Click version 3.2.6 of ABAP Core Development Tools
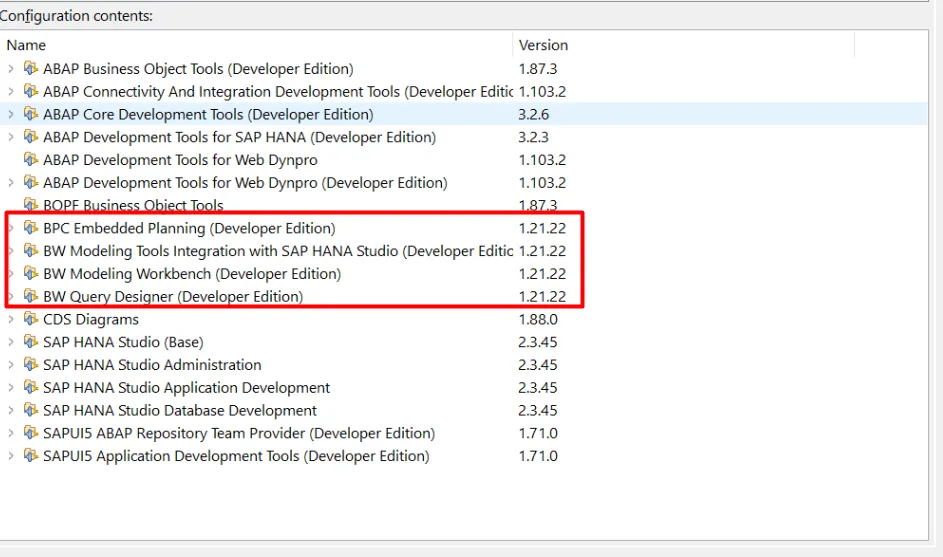Screen dimensions: 943x557 (x=534, y=114)
